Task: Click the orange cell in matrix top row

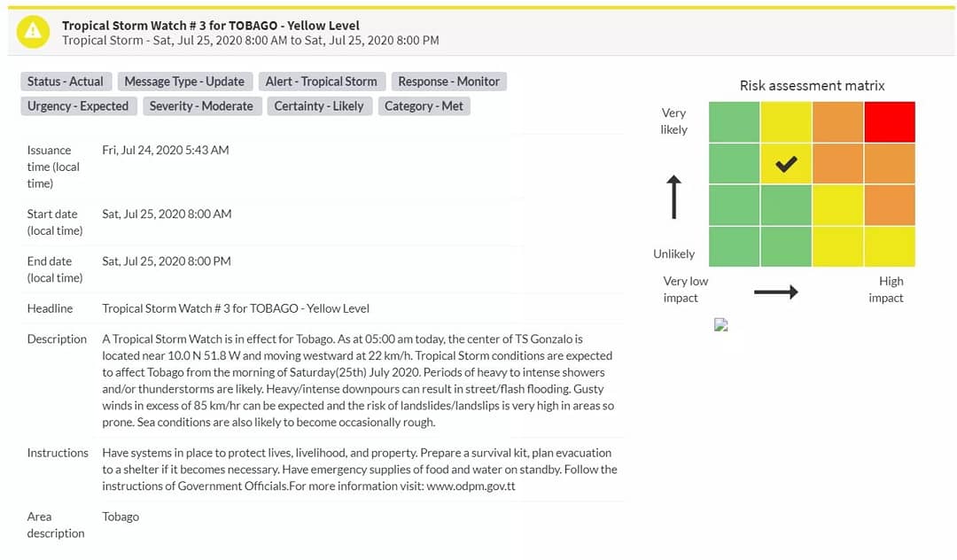Action: pos(838,122)
